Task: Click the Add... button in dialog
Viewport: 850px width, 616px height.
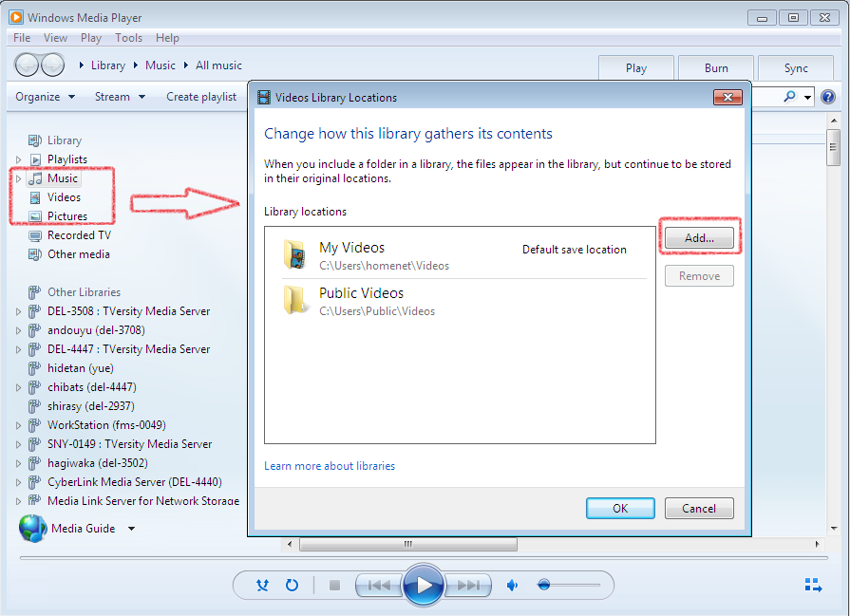Action: (x=699, y=238)
